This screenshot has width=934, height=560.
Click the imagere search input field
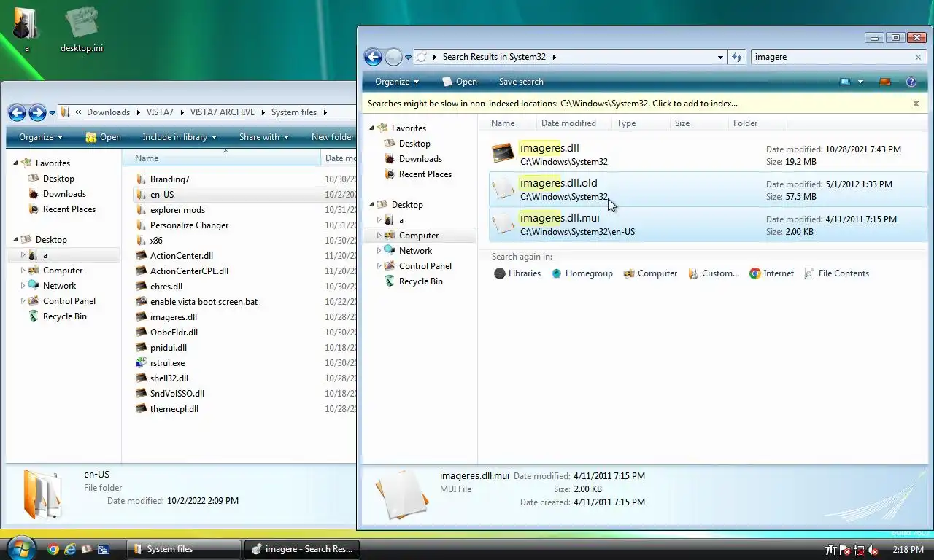[832, 57]
